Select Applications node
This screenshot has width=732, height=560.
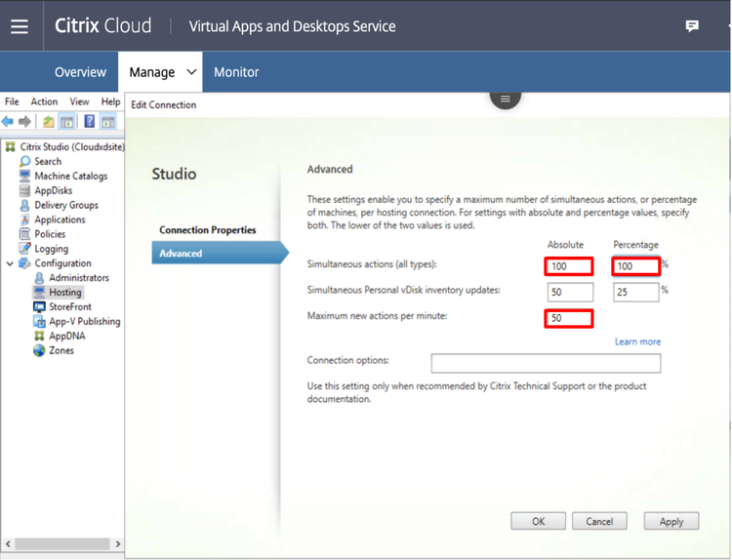(60, 220)
